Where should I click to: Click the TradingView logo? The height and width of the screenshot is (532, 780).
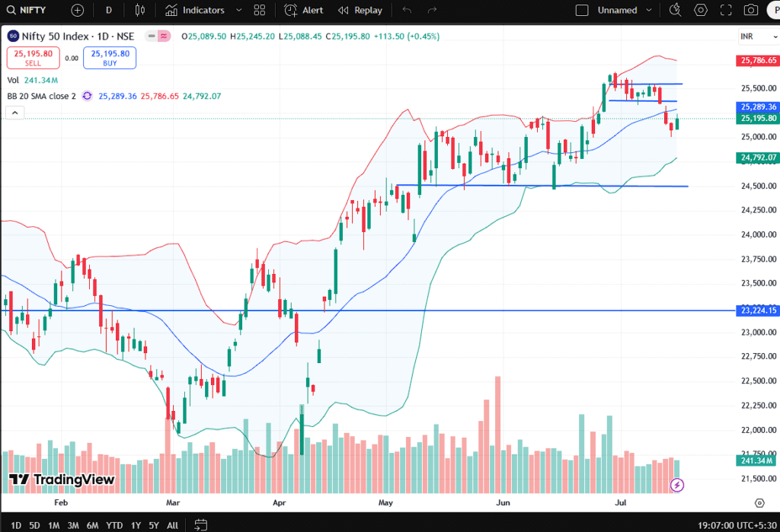tap(62, 479)
